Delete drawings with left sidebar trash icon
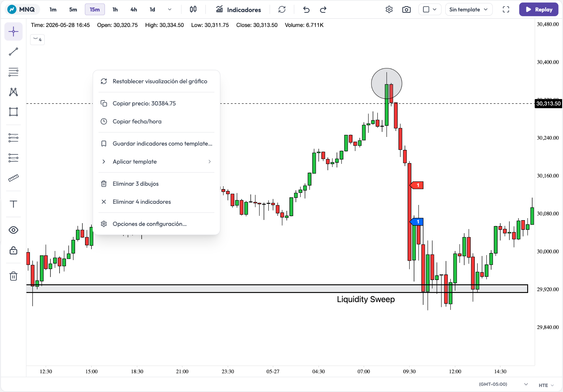The width and height of the screenshot is (563, 392). (13, 276)
